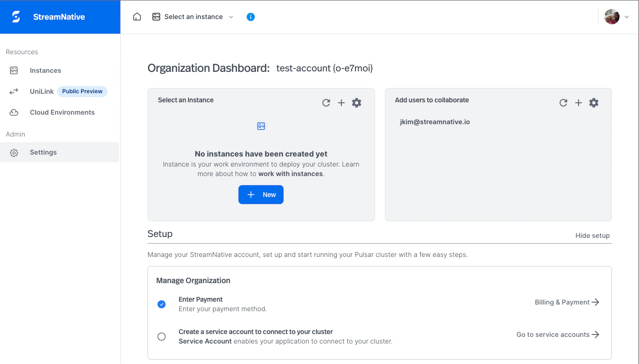Select the UniLink arrows icon in the sidebar
This screenshot has height=364, width=639.
(x=14, y=91)
